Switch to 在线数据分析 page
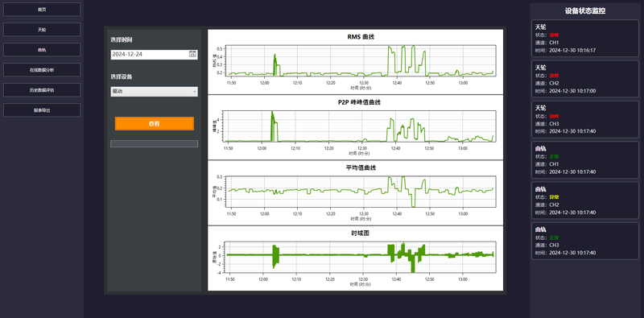 click(42, 70)
